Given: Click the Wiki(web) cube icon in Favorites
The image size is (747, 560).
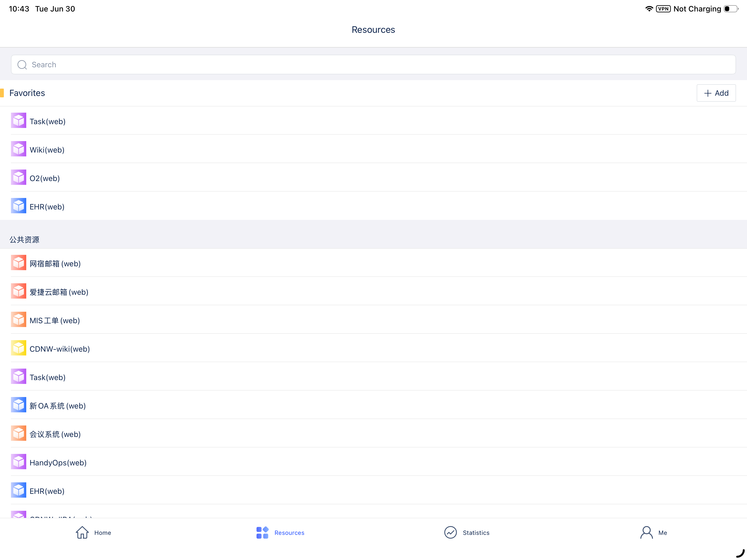Looking at the screenshot, I should 19,149.
